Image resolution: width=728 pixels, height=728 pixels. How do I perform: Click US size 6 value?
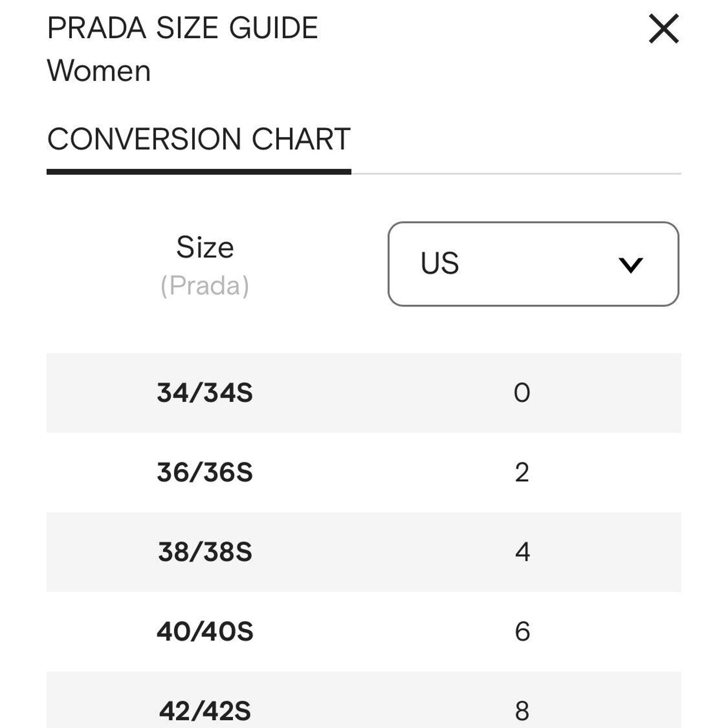click(522, 632)
